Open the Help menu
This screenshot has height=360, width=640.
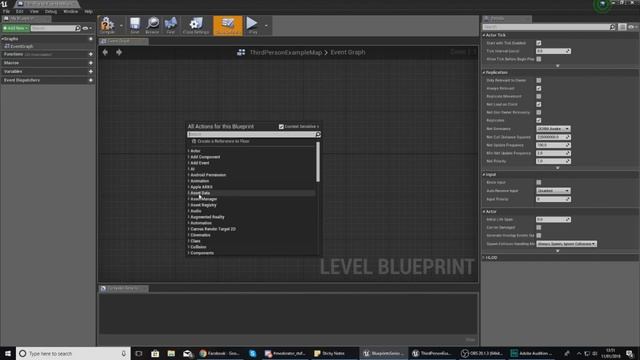coord(89,11)
